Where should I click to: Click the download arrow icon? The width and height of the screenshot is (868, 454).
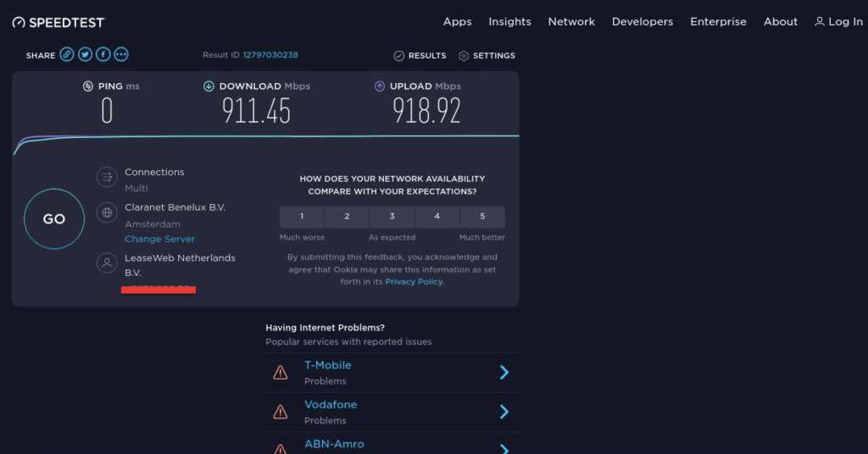[x=209, y=86]
